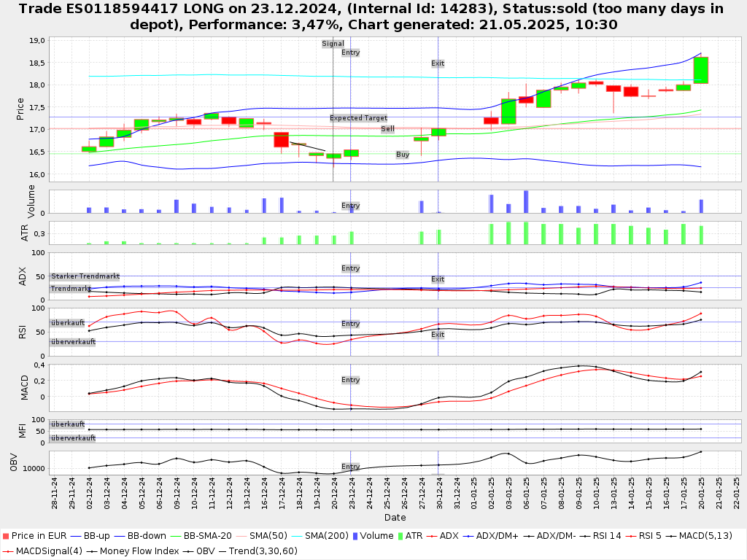Screen dimensions: 747x560
Task: Click the blue Volume legend square
Action: click(355, 536)
